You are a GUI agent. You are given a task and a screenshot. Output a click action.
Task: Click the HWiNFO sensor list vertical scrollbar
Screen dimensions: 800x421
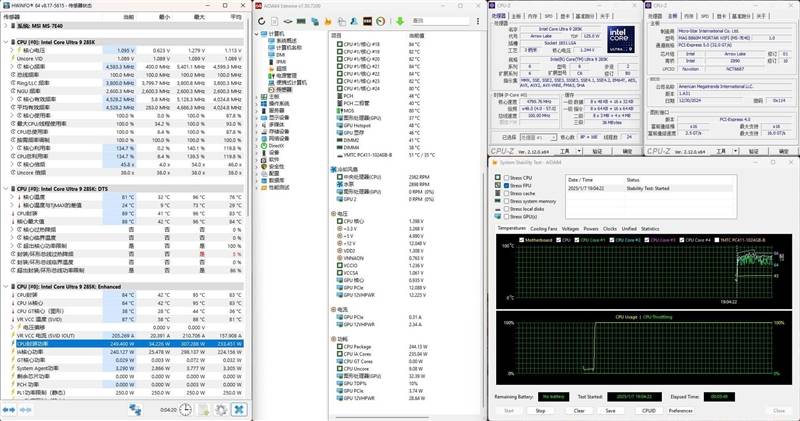point(248,117)
